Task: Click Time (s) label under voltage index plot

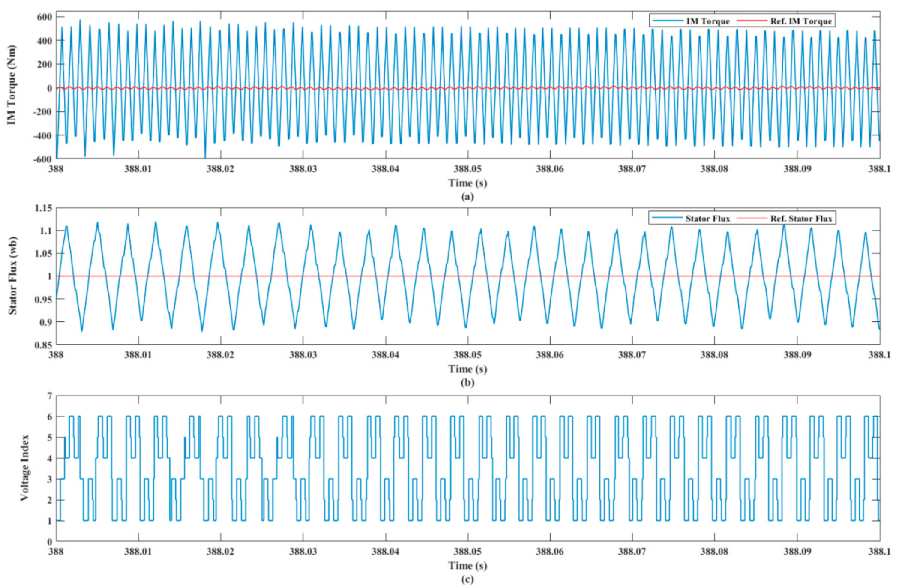Action: pyautogui.click(x=467, y=565)
